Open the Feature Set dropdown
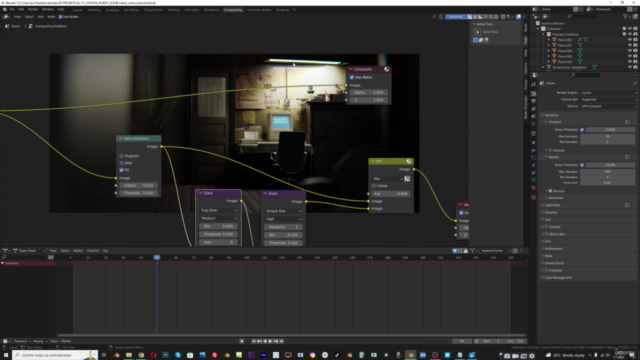Image resolution: width=640 pixels, height=360 pixels. coord(608,99)
